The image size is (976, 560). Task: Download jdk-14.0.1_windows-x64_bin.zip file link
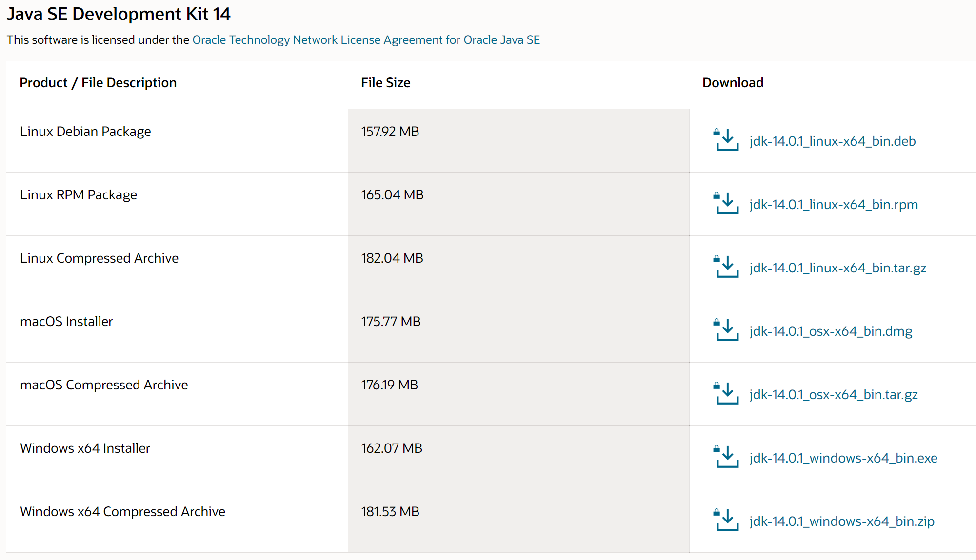pyautogui.click(x=841, y=521)
